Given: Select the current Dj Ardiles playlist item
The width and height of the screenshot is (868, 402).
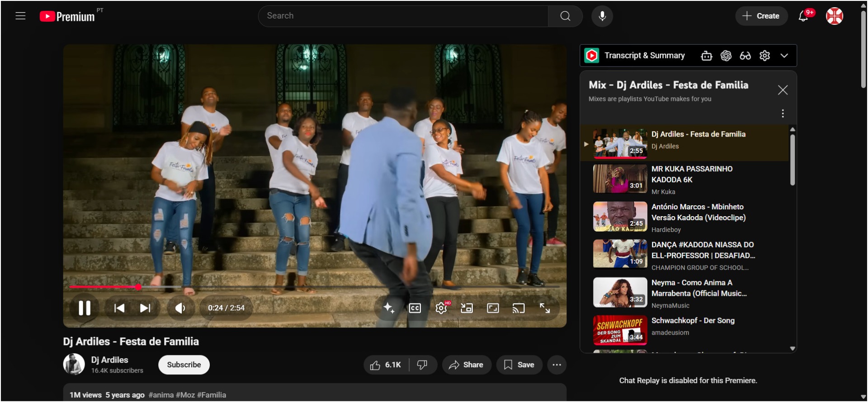Looking at the screenshot, I should (x=684, y=143).
